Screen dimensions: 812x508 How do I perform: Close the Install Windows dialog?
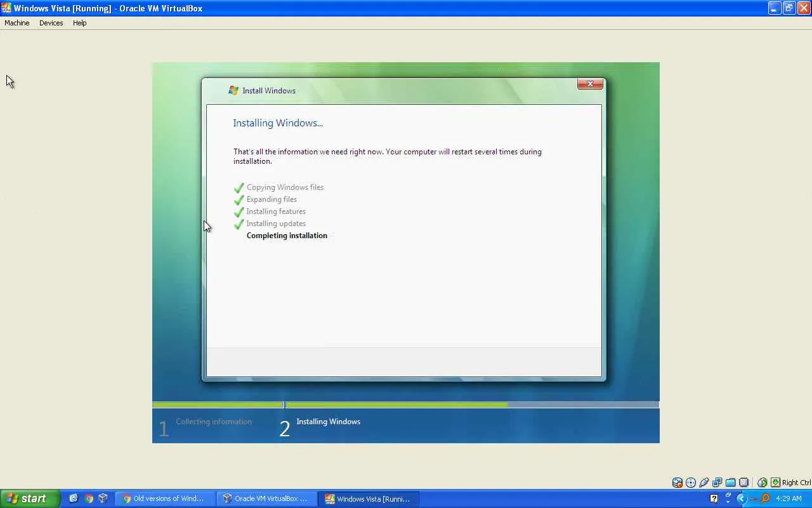[x=590, y=84]
